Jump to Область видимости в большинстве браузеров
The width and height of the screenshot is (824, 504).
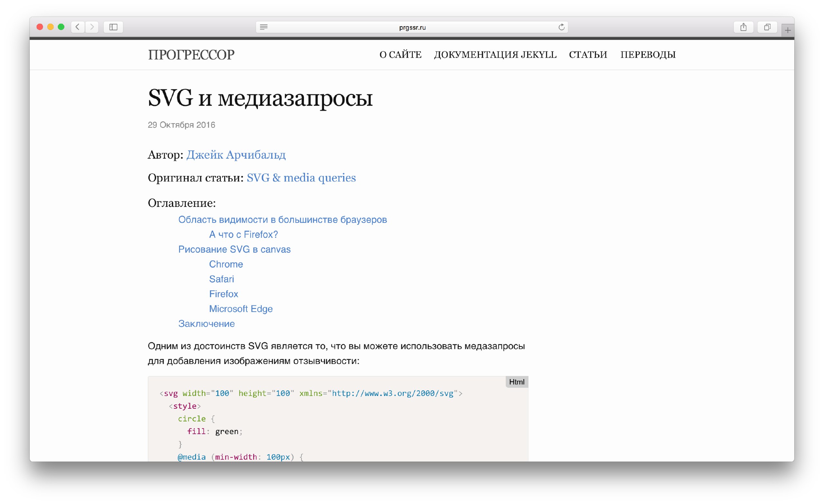tap(283, 220)
